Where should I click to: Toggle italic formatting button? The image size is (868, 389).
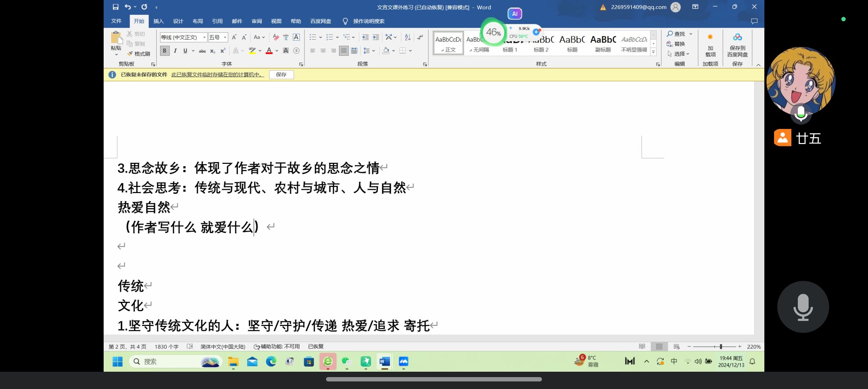coord(175,51)
